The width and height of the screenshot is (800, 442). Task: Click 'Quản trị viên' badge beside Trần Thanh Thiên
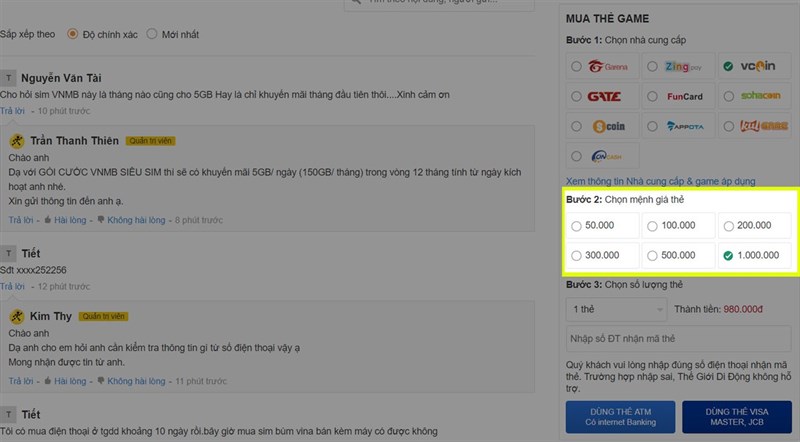point(151,141)
